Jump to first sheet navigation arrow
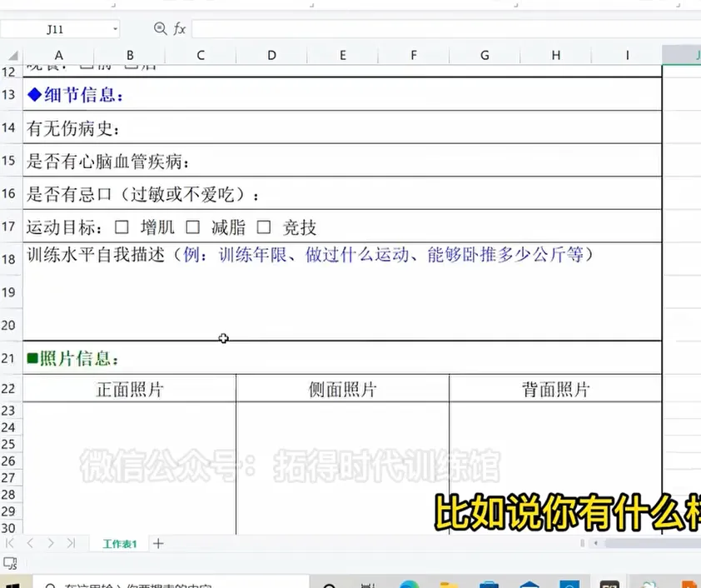 (x=11, y=543)
